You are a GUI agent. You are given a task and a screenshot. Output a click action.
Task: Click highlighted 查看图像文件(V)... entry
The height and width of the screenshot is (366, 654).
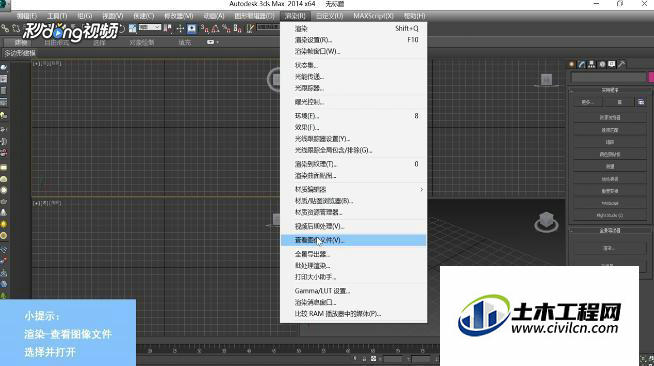click(354, 240)
